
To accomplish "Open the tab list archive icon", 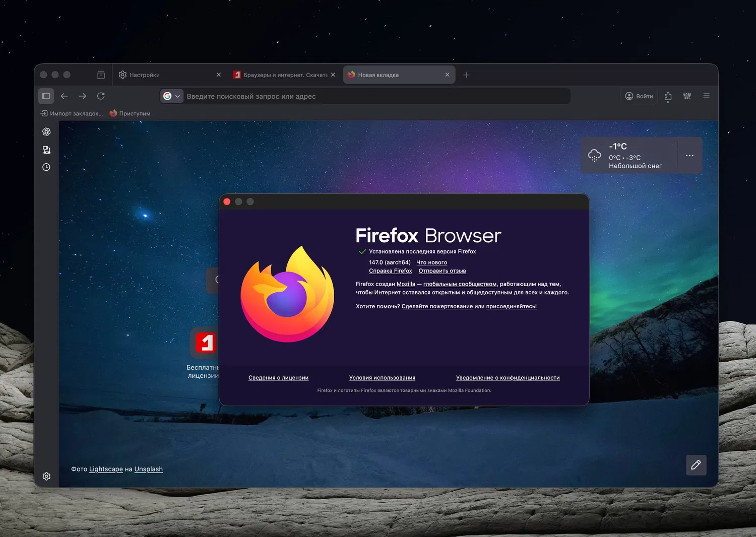I will (101, 75).
